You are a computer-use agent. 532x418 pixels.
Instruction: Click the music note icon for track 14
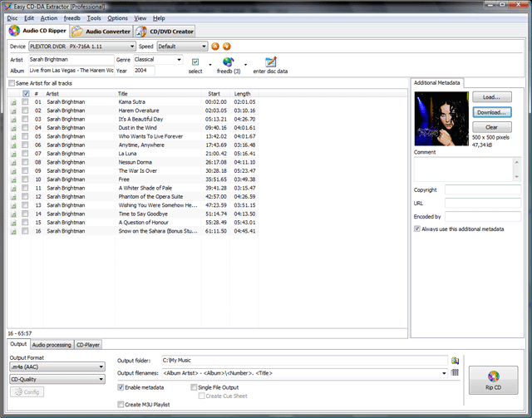[13, 214]
